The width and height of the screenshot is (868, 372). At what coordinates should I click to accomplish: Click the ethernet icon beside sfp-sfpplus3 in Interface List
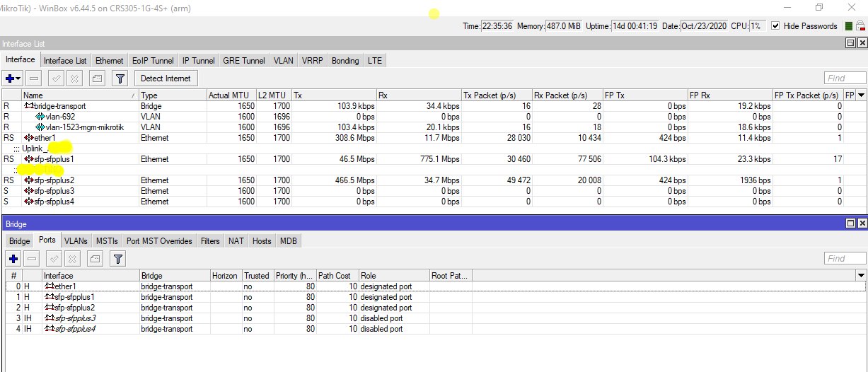click(x=29, y=191)
